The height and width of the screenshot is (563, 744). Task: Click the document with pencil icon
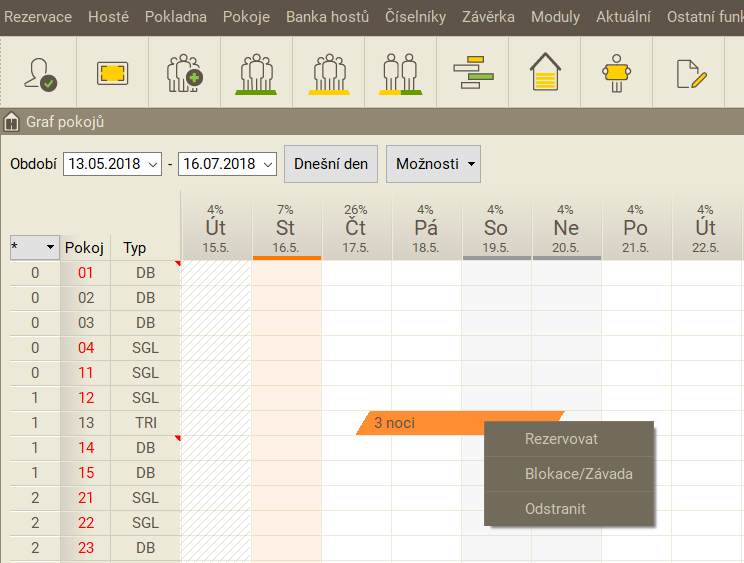[x=690, y=73]
